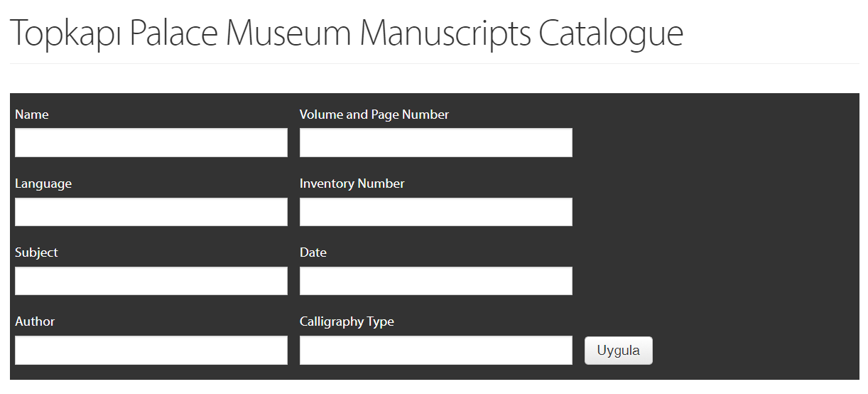Screen dimensions: 868x394
Task: Click the Inventory Number input box
Action: click(x=435, y=212)
